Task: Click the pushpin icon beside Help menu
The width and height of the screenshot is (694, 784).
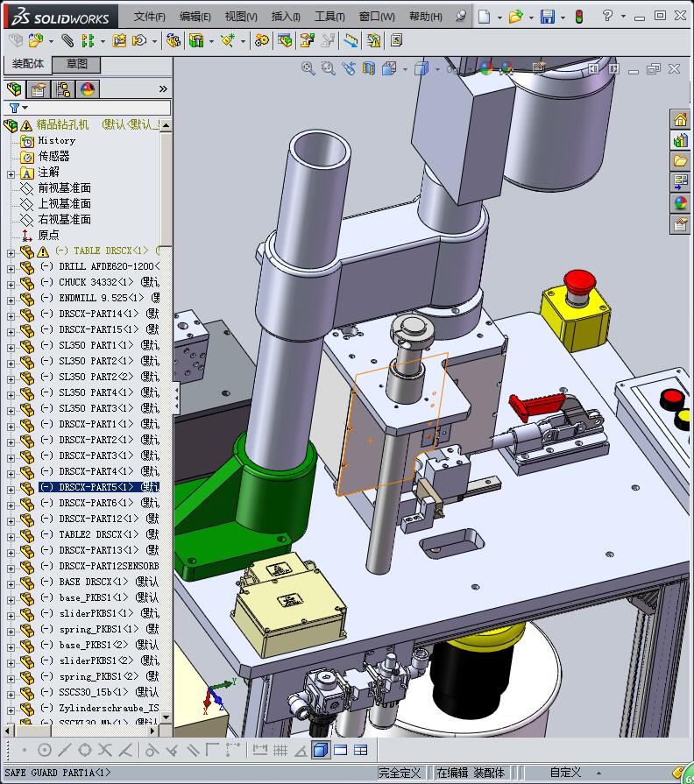Action: point(461,17)
